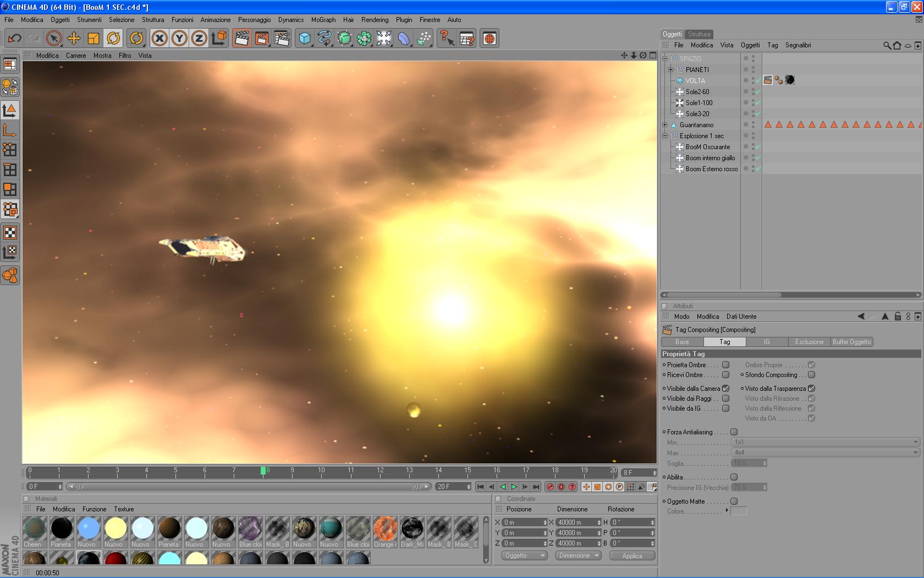This screenshot has height=578, width=924.
Task: Select Boom interno giallo object
Action: (x=710, y=157)
